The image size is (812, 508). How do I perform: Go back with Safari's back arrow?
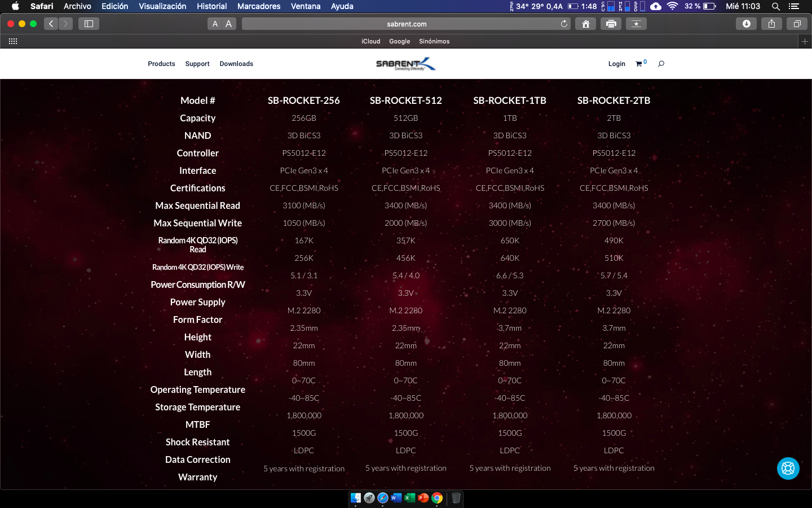click(x=51, y=24)
